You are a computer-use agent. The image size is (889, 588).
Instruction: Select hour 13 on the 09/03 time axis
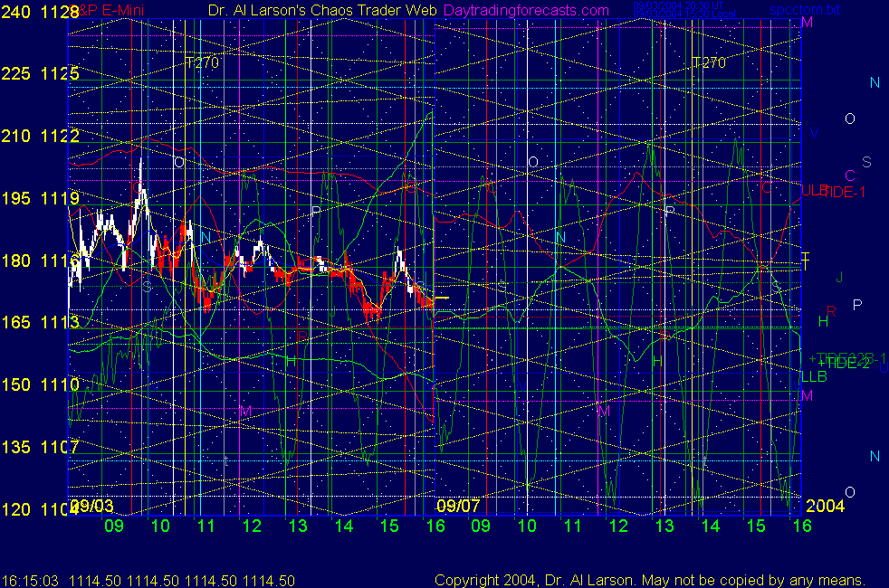[x=298, y=526]
